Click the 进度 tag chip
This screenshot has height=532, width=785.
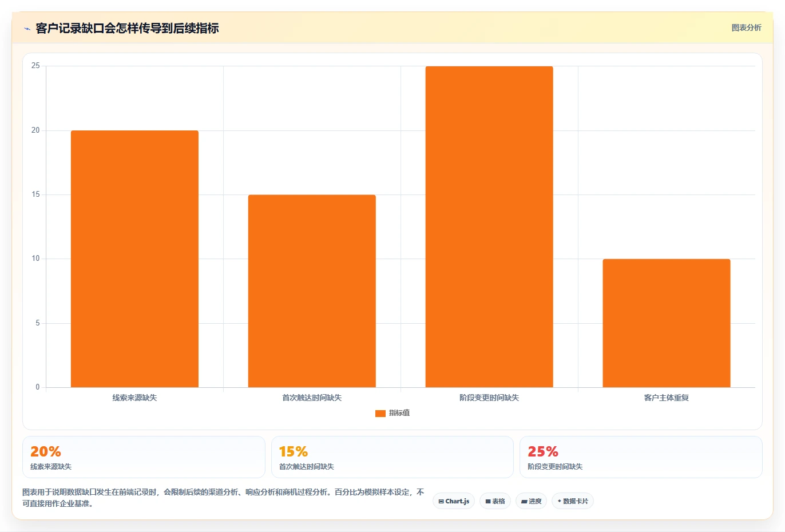(x=531, y=501)
